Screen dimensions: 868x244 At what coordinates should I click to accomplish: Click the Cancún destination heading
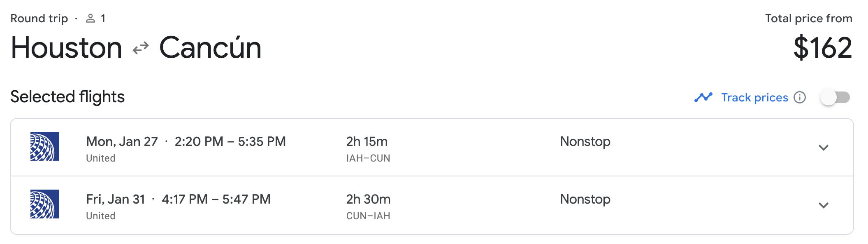click(x=210, y=48)
